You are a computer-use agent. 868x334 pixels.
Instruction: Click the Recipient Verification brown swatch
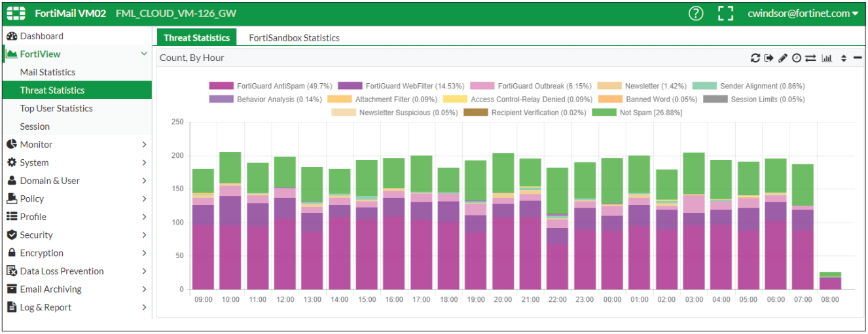[x=475, y=113]
